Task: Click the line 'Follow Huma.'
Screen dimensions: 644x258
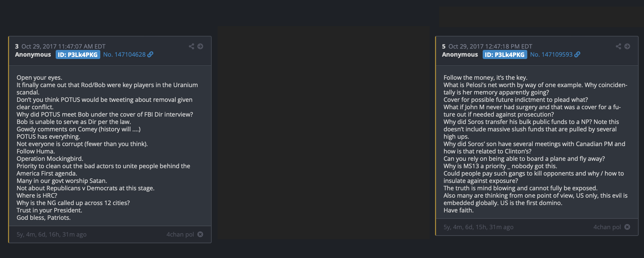Action: coord(36,151)
